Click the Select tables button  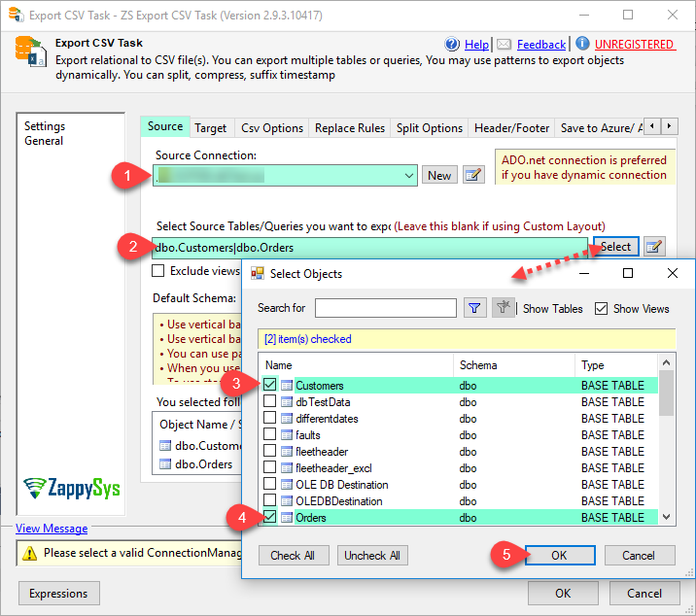616,247
